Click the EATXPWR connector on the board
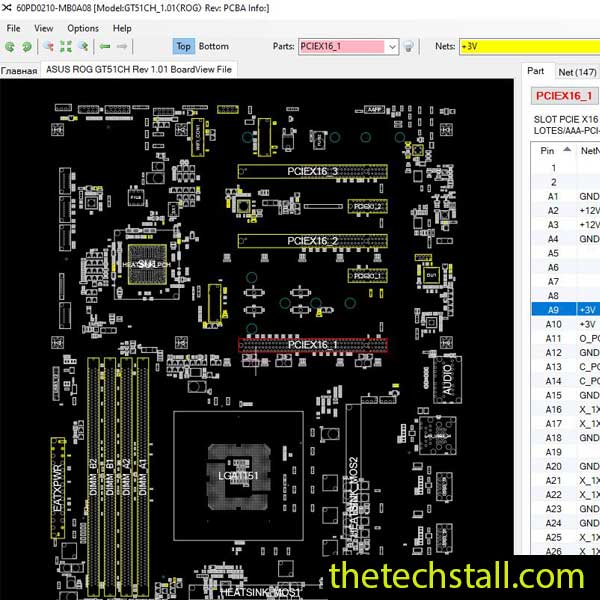 pyautogui.click(x=58, y=488)
